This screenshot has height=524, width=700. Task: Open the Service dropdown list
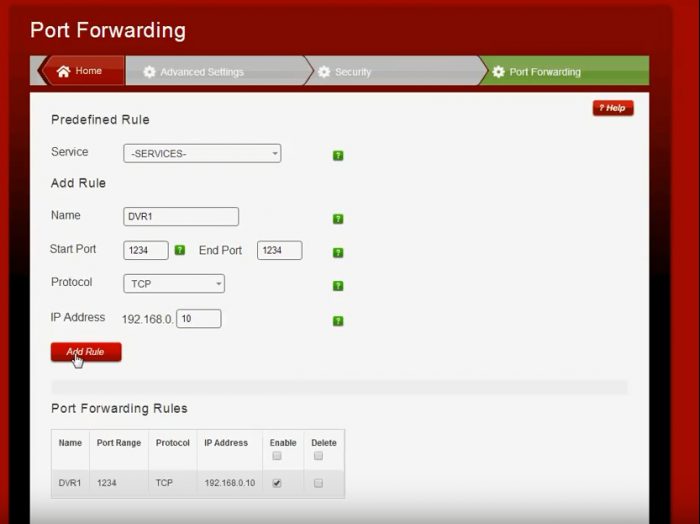click(x=202, y=154)
